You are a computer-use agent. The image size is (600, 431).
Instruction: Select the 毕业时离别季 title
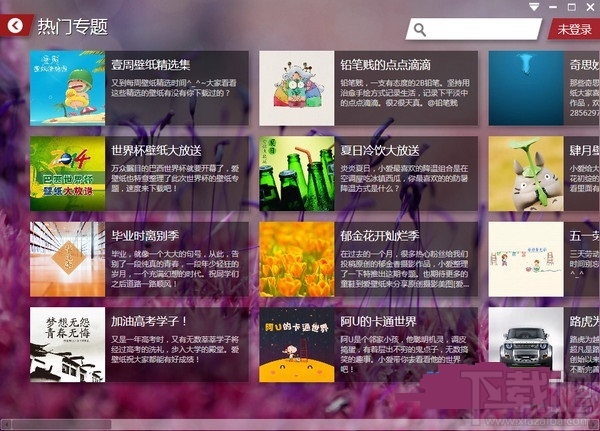pyautogui.click(x=145, y=236)
